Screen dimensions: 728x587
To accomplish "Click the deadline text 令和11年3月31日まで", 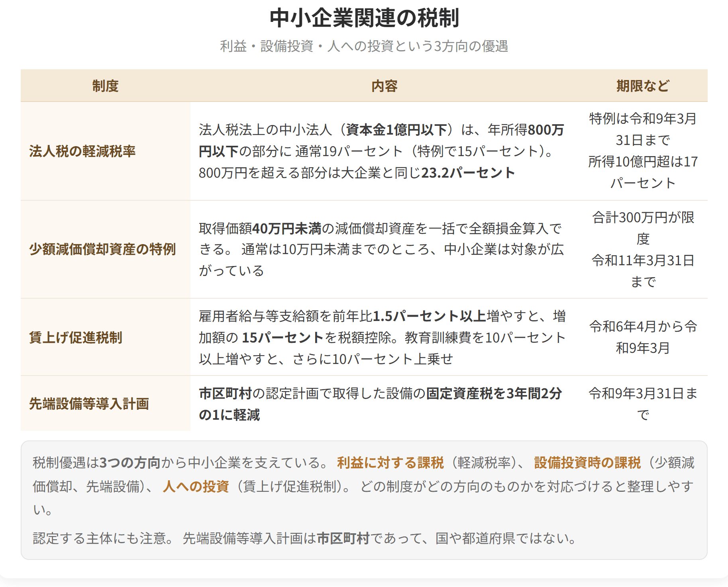I will pyautogui.click(x=643, y=271).
